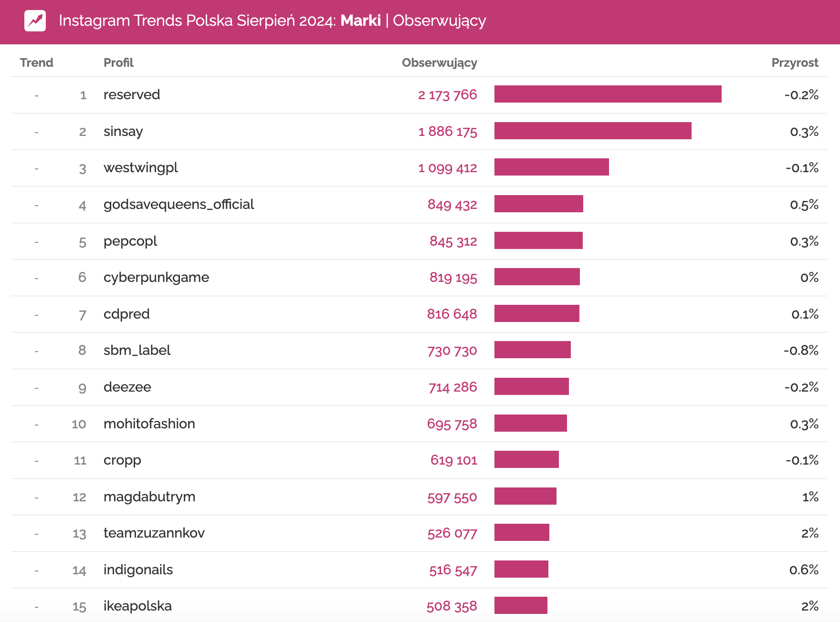Click the sinsay follower bar
Viewport: 840px width, 622px height.
click(593, 131)
